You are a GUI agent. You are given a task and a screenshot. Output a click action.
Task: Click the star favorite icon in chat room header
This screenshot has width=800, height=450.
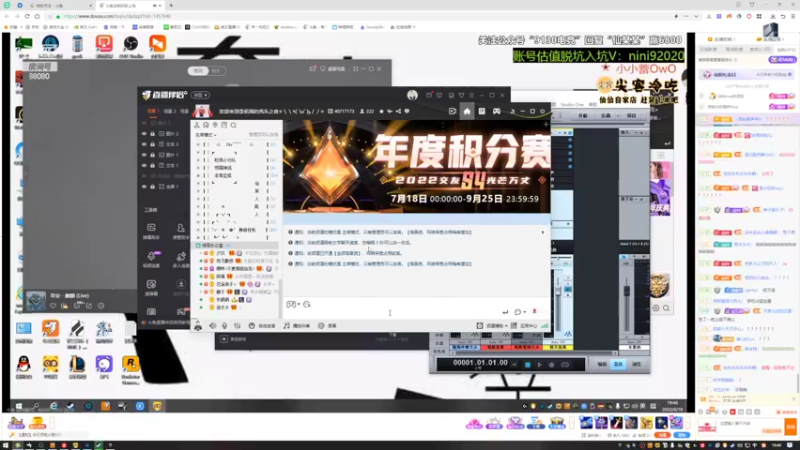tap(381, 111)
